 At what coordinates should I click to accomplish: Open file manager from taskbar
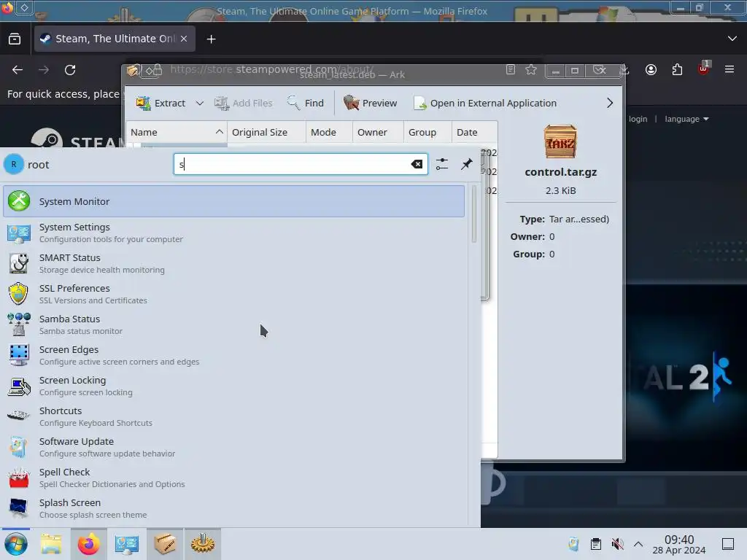pos(51,544)
